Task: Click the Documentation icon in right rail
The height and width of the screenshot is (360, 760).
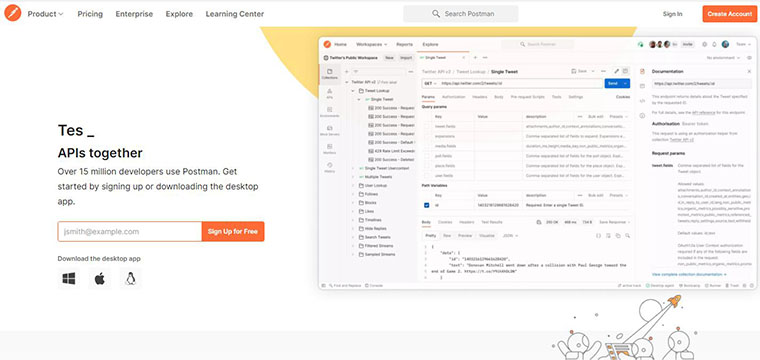Action: (x=642, y=71)
